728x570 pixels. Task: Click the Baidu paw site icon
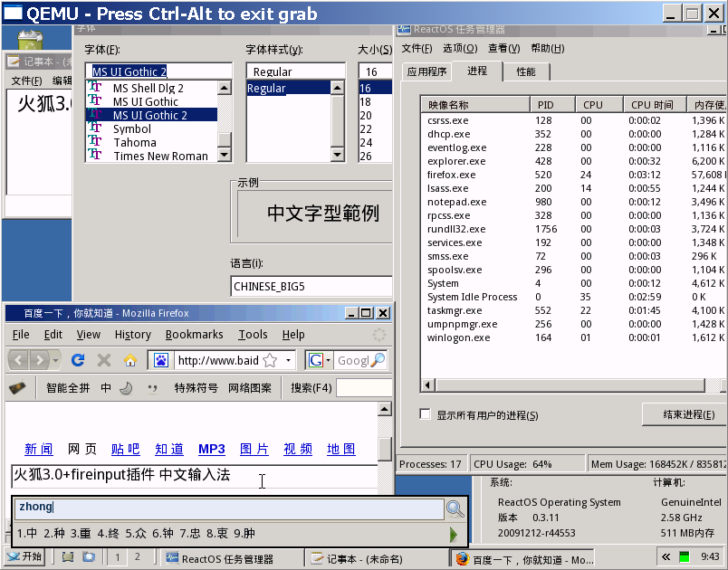click(161, 360)
